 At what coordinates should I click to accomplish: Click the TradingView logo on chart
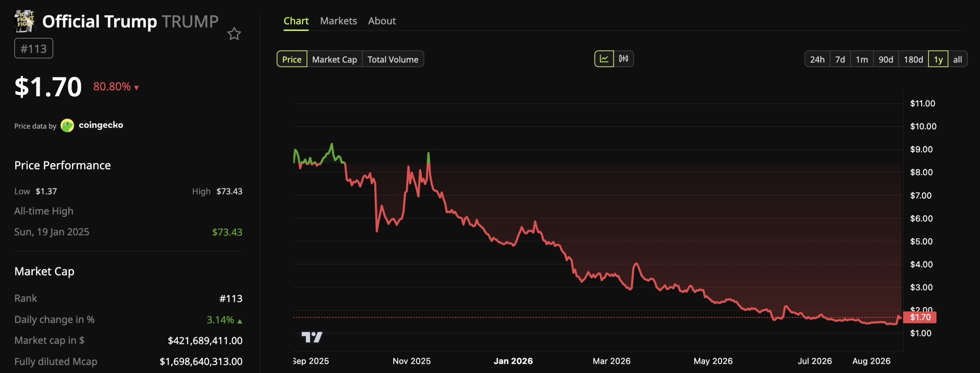[x=312, y=337]
